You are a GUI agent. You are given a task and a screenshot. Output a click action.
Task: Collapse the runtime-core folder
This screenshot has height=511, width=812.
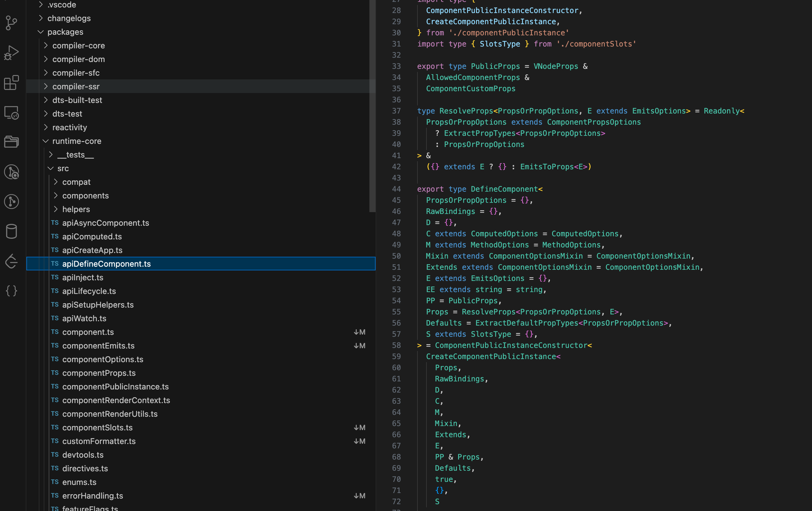46,141
